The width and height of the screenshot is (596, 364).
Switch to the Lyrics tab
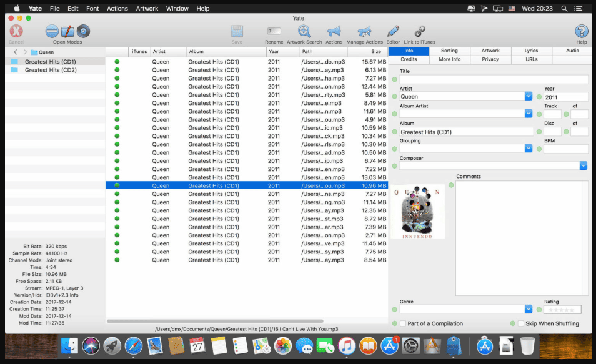[x=532, y=51]
